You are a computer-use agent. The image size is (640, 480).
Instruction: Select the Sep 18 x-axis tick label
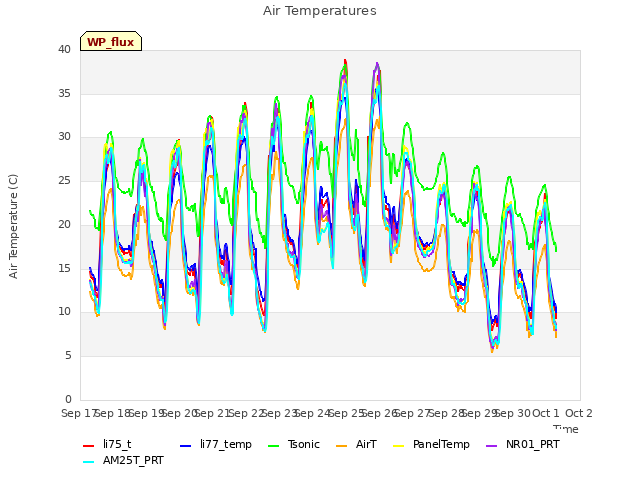point(112,413)
